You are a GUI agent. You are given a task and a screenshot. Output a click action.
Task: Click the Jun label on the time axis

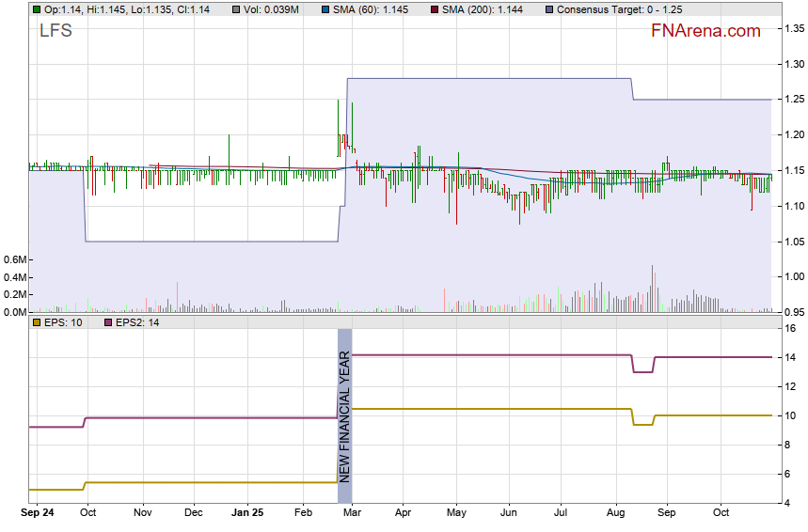pos(510,514)
